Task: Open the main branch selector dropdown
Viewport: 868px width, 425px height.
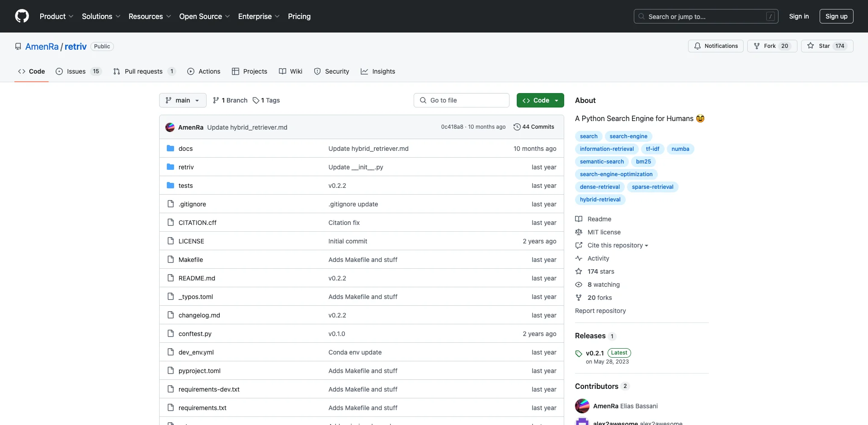Action: click(183, 100)
